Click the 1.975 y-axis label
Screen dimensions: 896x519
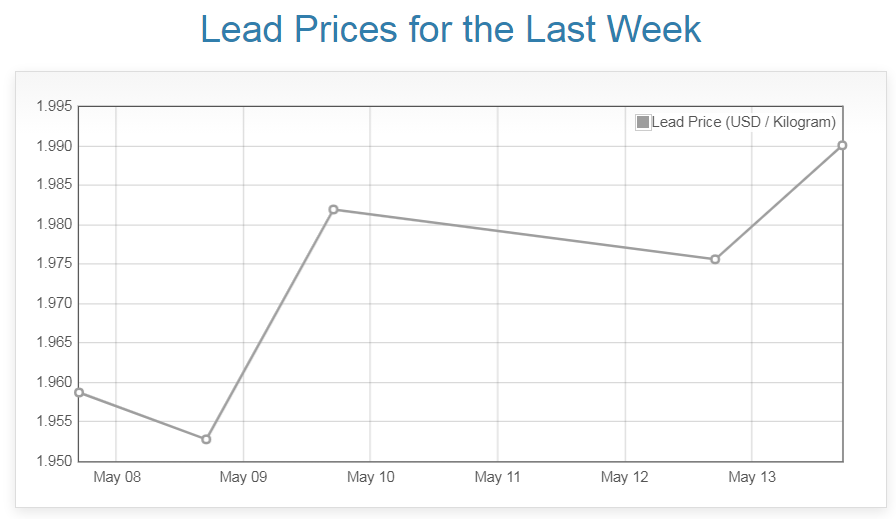(53, 264)
